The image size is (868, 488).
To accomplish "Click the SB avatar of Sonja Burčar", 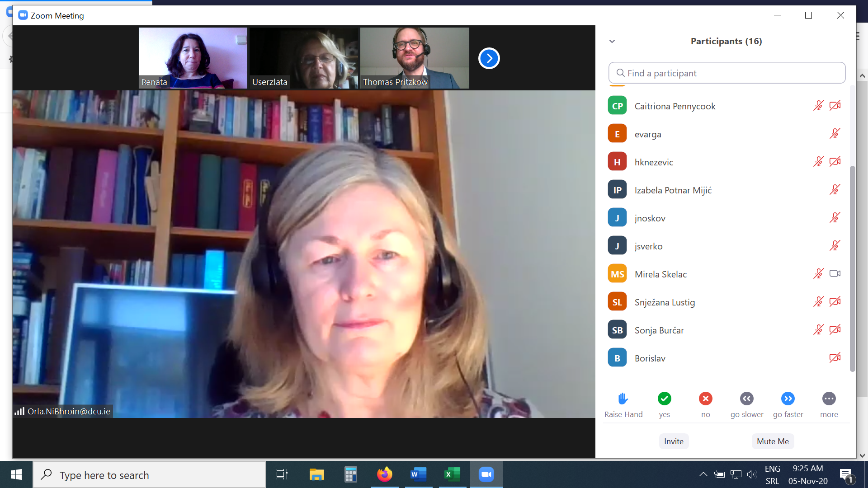I will (x=617, y=330).
